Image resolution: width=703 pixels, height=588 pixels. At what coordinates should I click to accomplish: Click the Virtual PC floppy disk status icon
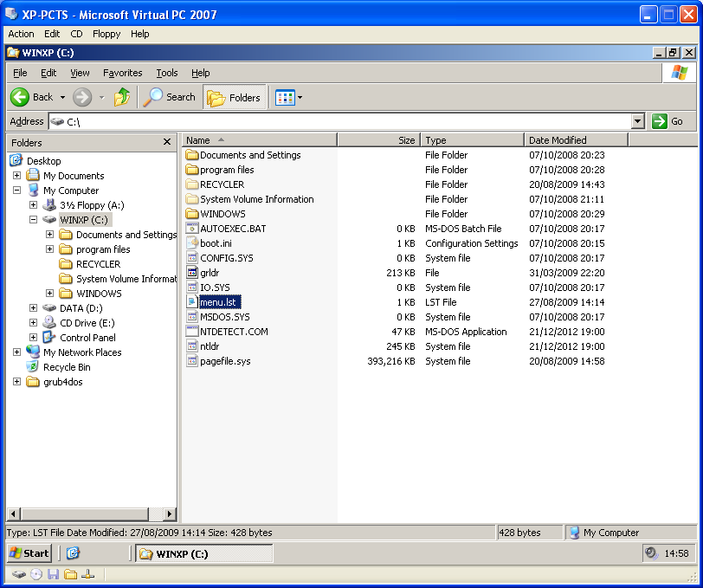pyautogui.click(x=54, y=574)
